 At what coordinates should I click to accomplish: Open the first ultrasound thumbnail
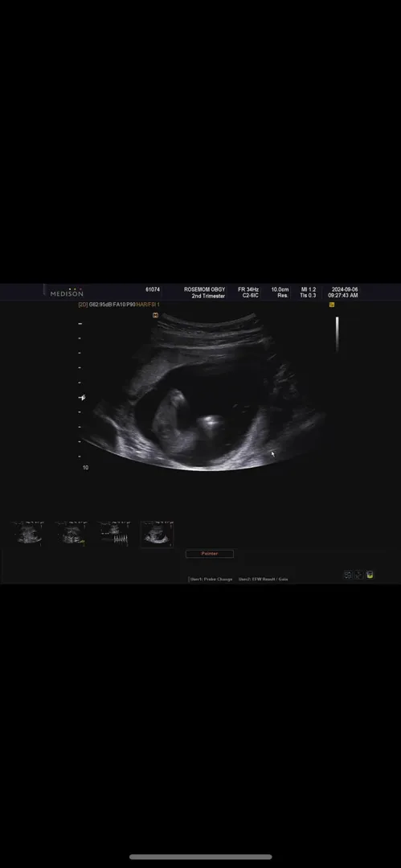[x=27, y=534]
